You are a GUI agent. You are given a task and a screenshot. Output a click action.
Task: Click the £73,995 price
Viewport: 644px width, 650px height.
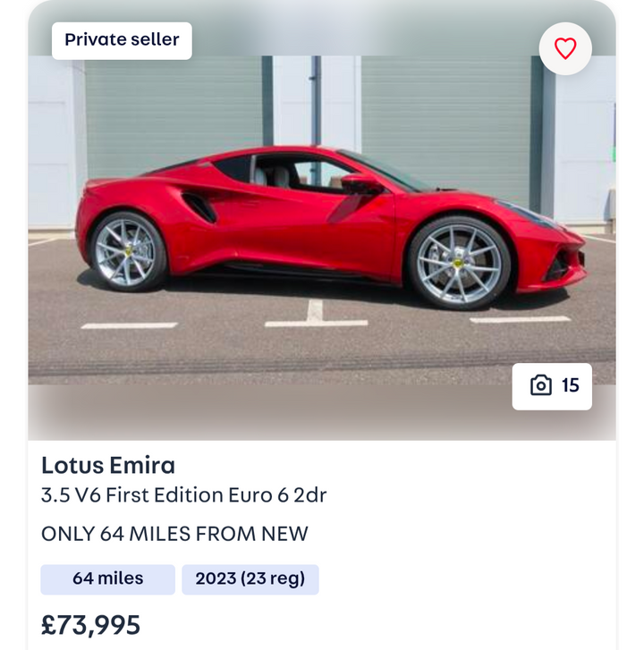point(91,624)
